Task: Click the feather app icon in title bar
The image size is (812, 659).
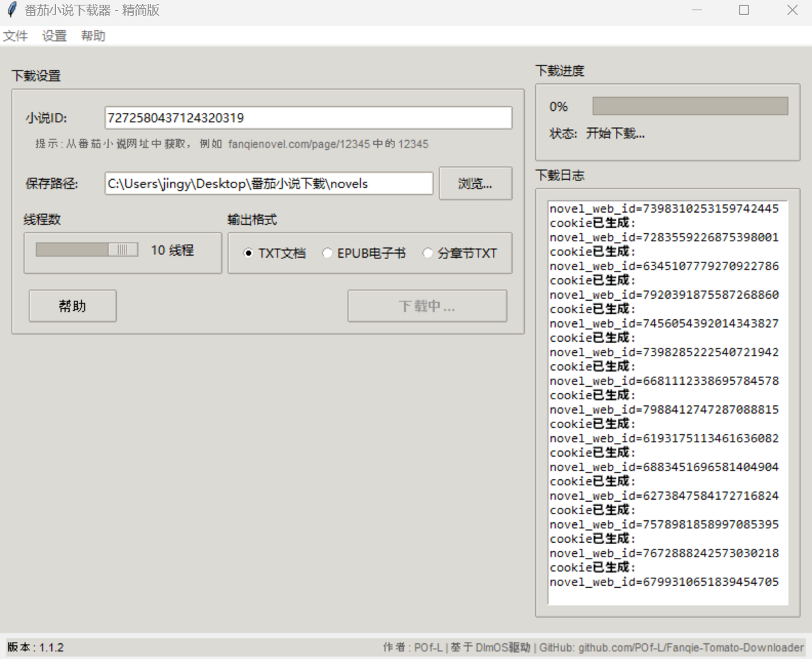Action: 12,10
